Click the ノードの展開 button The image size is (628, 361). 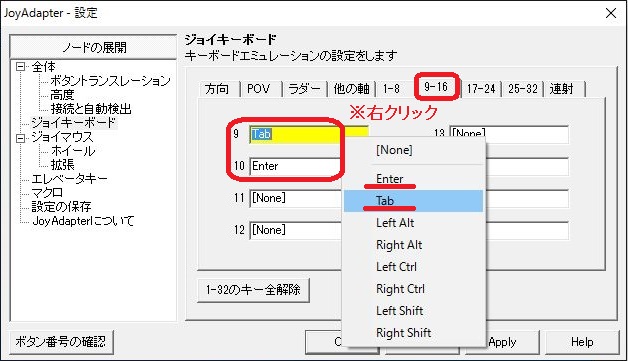pos(93,47)
